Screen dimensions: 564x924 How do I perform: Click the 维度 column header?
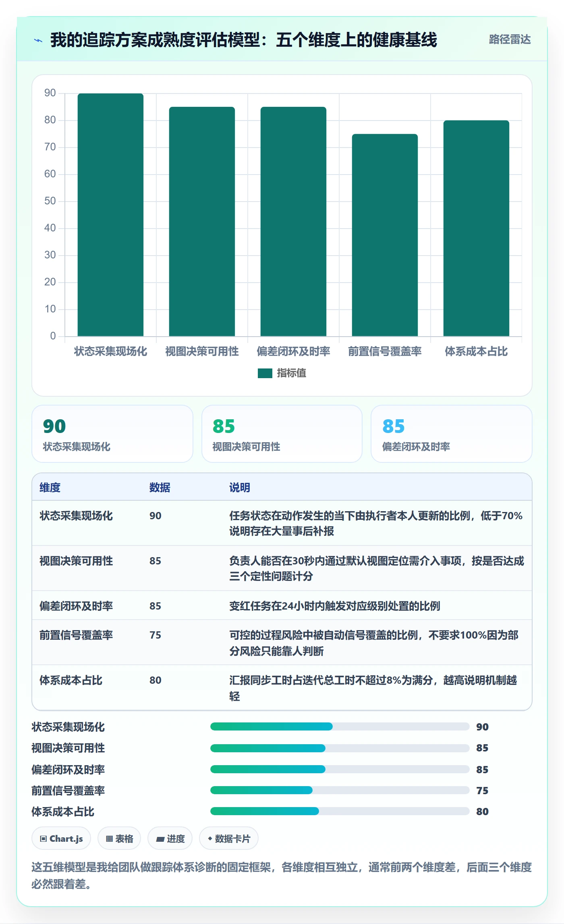coord(50,487)
